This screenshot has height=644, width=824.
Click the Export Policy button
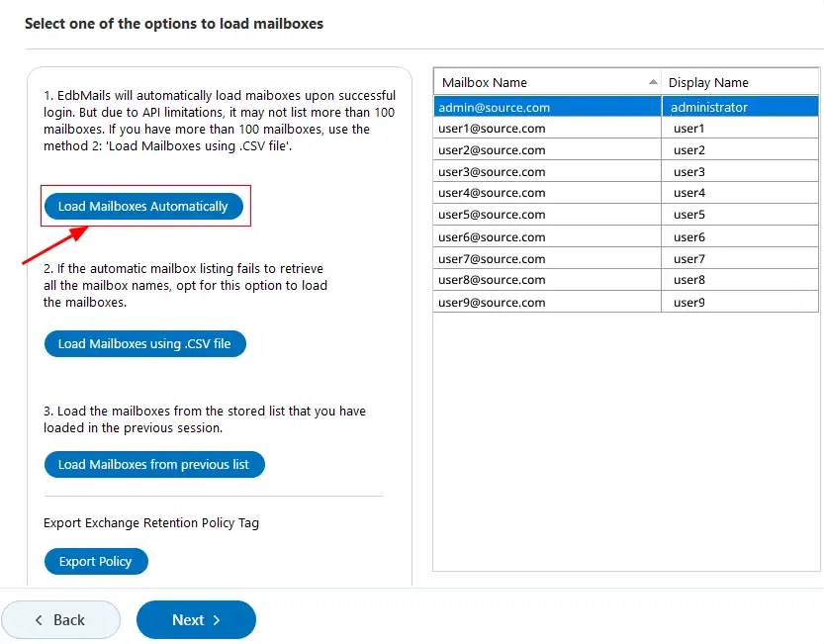pyautogui.click(x=96, y=562)
